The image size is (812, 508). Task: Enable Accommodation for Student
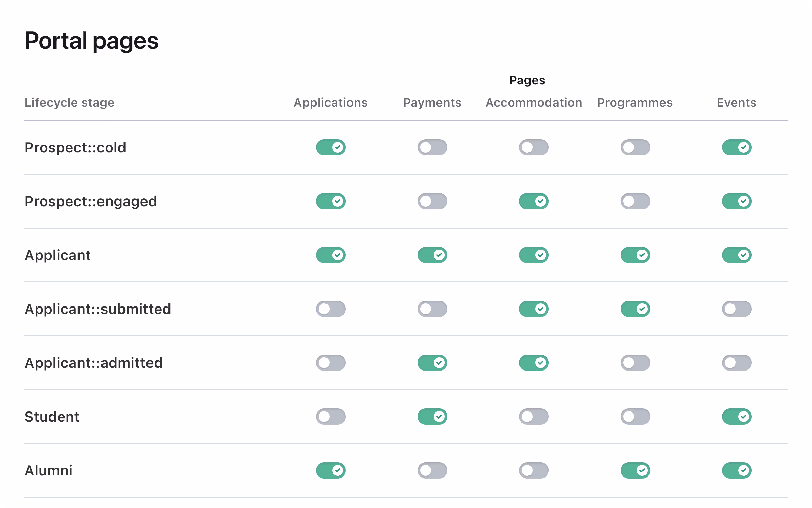pos(534,417)
